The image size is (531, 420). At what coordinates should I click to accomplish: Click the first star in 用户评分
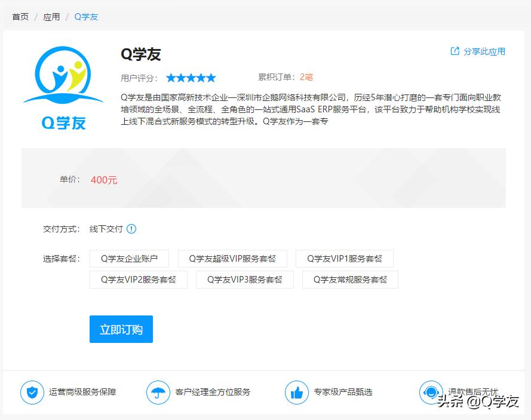[171, 77]
